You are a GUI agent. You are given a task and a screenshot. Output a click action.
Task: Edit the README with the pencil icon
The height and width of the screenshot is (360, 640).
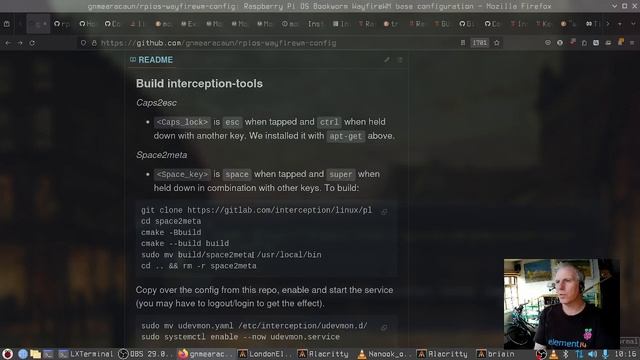pyautogui.click(x=387, y=60)
